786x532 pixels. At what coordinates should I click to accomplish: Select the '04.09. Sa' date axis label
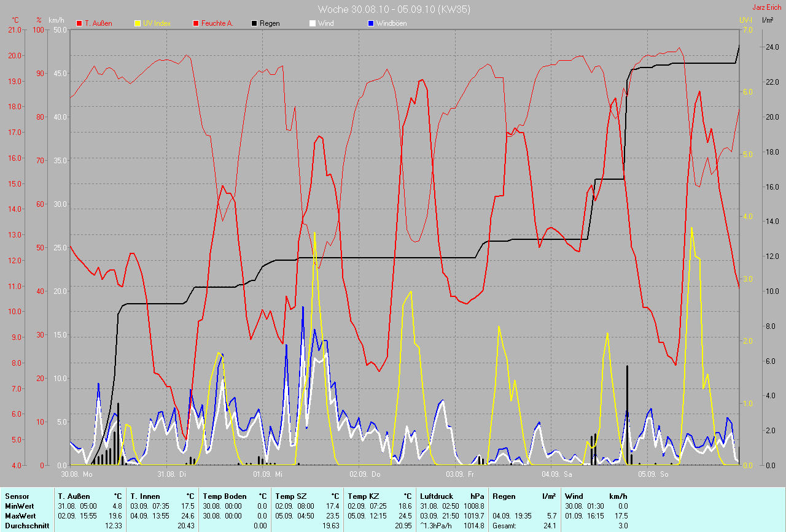(x=557, y=474)
